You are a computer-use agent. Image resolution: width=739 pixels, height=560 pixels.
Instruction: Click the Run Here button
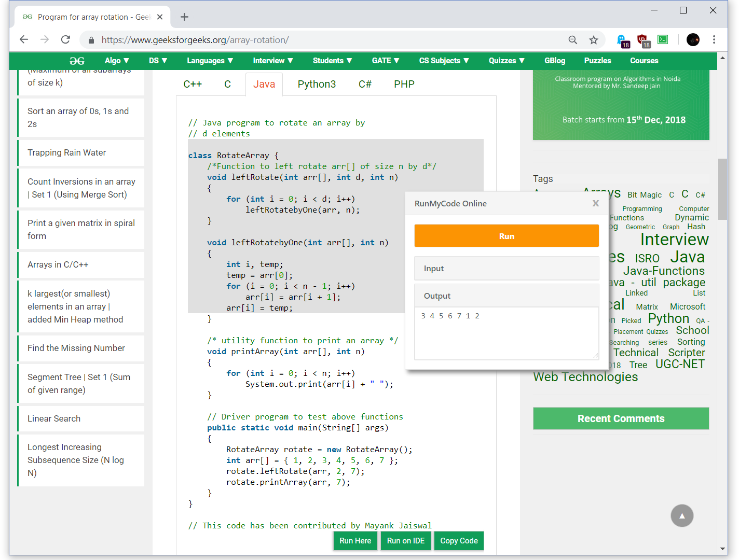(355, 540)
